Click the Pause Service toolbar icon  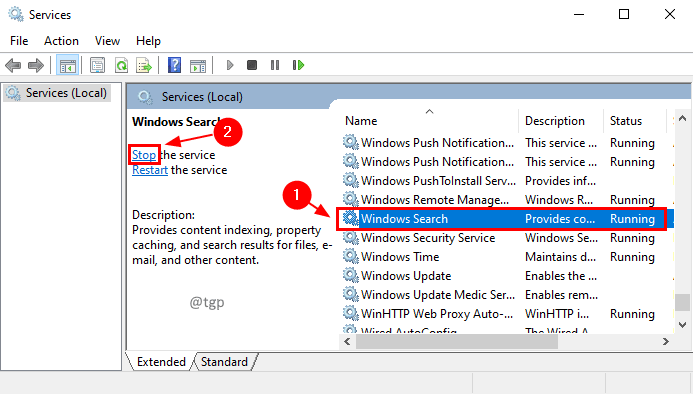[275, 65]
